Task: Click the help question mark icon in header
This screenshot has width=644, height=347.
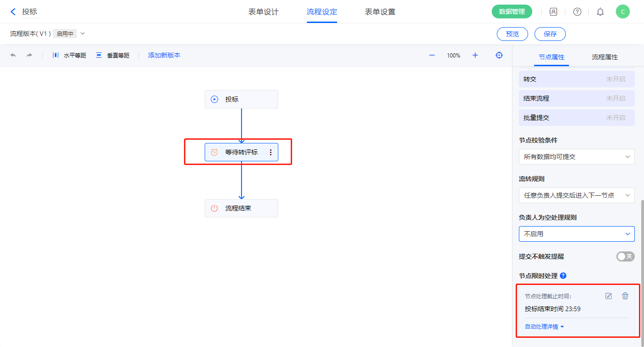Action: [x=577, y=12]
